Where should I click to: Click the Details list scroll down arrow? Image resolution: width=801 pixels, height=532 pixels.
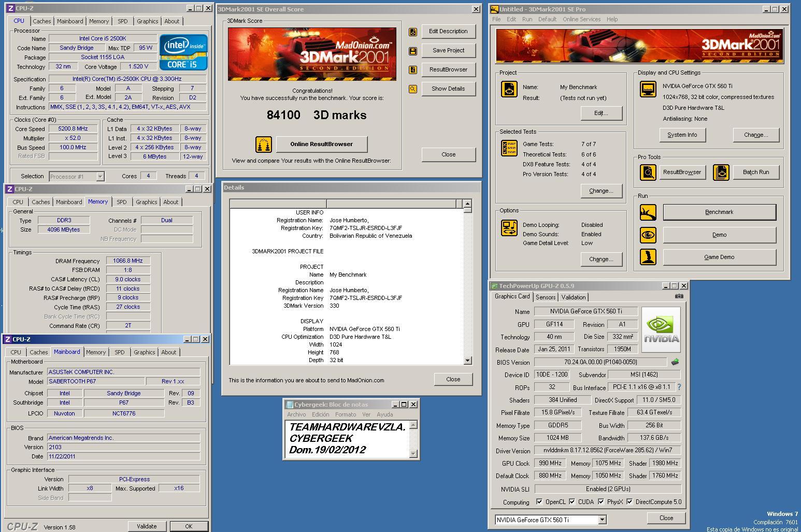467,360
